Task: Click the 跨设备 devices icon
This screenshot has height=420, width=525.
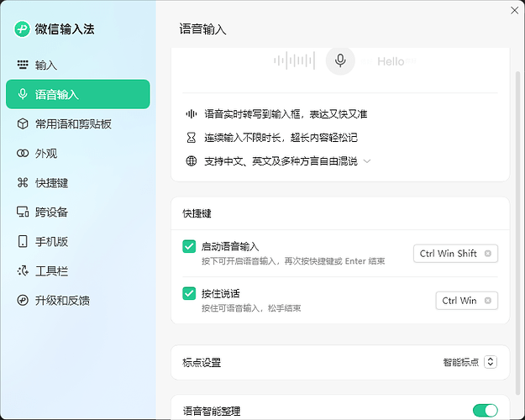Action: pos(23,212)
